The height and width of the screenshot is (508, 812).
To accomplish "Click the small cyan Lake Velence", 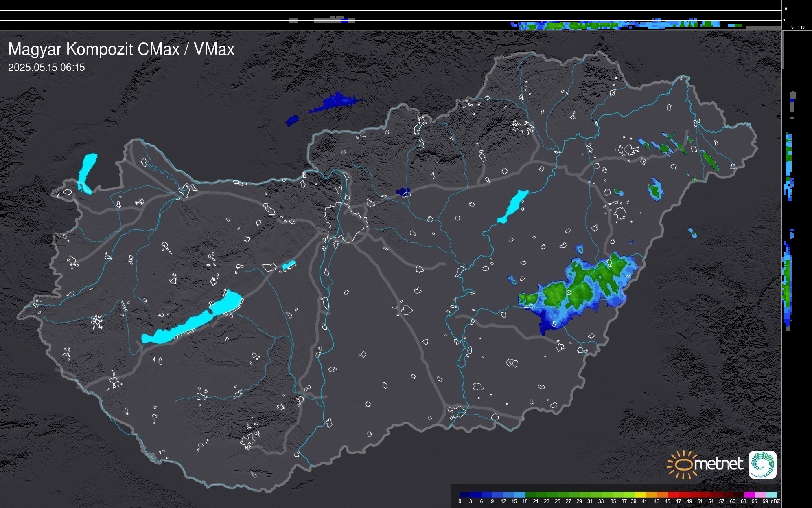I will [289, 266].
